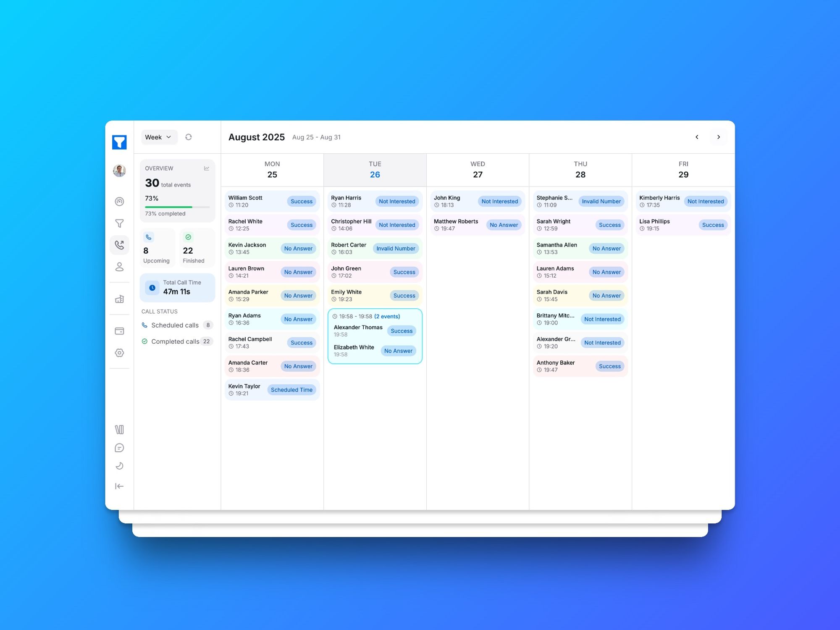The width and height of the screenshot is (840, 630).
Task: Open the chat message sidebar icon
Action: (x=119, y=448)
